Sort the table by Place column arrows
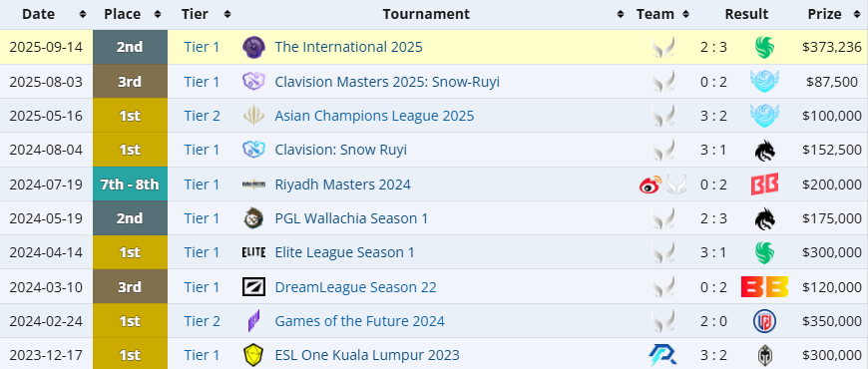Viewport: 868px width, 369px height. click(x=158, y=14)
